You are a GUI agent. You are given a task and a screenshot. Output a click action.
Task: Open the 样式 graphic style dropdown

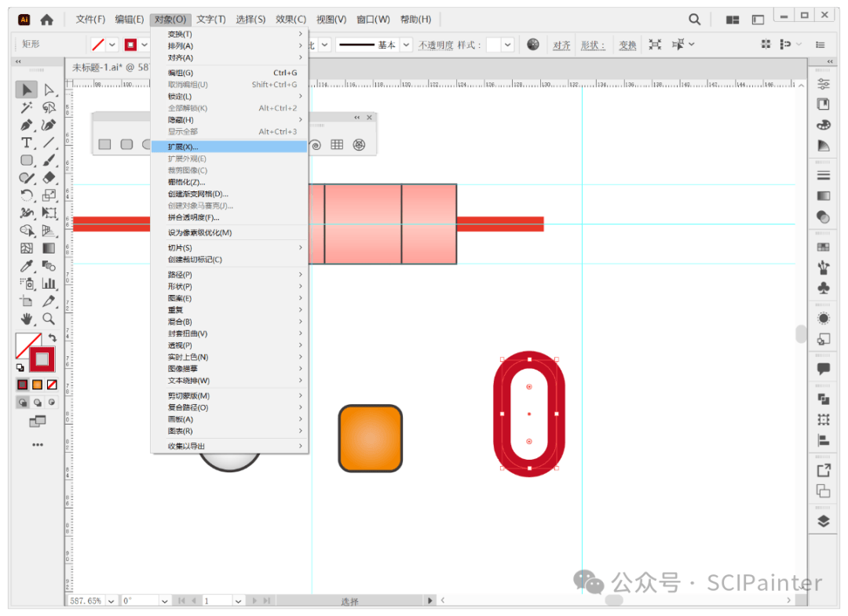[507, 45]
